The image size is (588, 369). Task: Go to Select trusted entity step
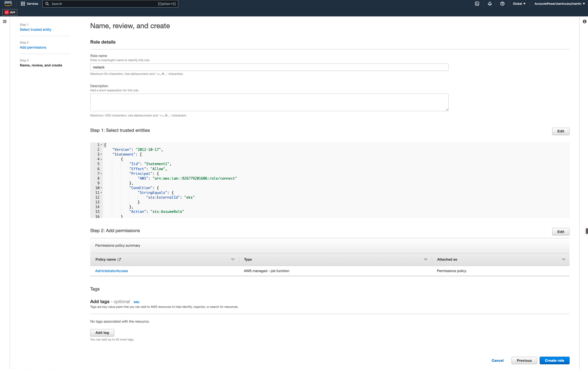coord(35,29)
